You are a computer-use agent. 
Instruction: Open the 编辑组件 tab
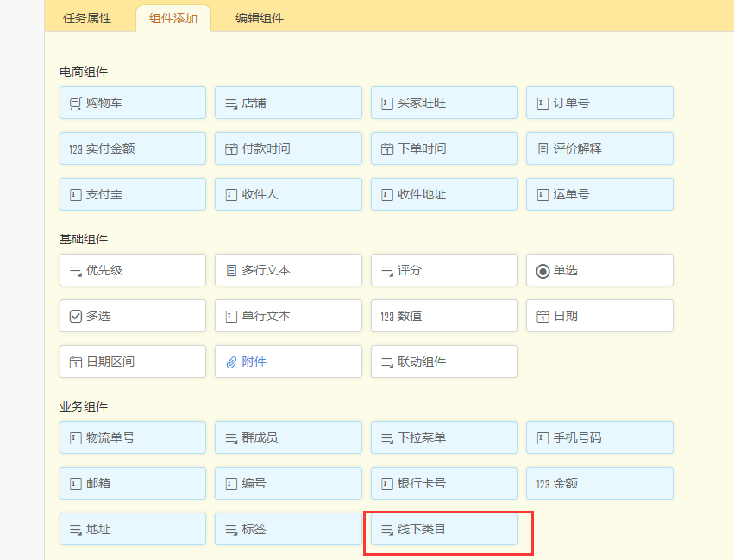[x=260, y=18]
